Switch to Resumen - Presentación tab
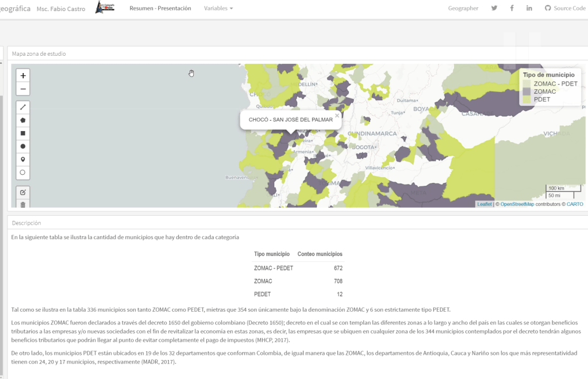The image size is (588, 379). 160,9
